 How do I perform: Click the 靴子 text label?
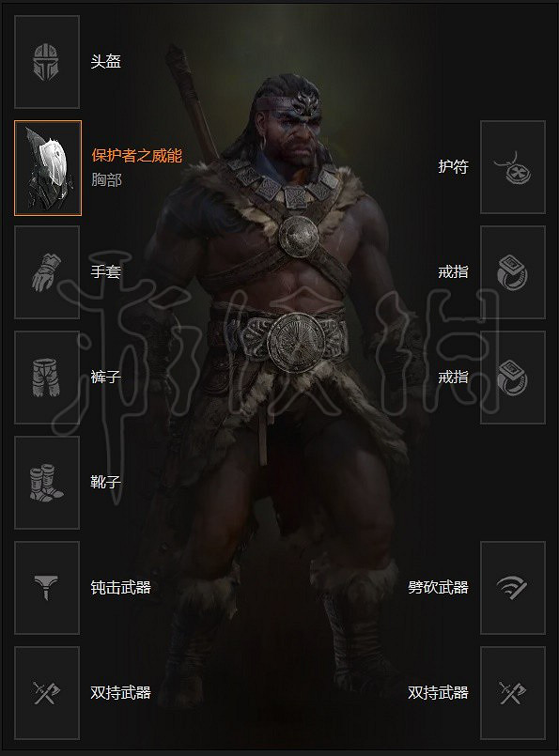pos(105,482)
